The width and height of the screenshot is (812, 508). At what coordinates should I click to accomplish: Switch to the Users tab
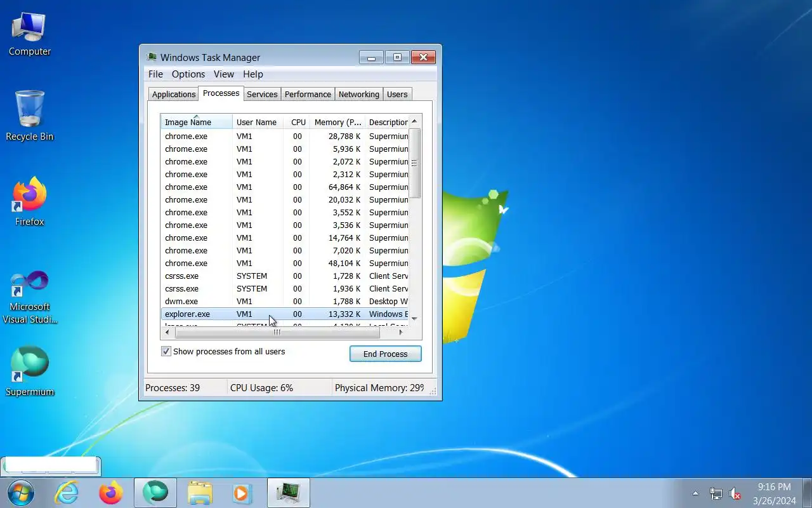[397, 94]
